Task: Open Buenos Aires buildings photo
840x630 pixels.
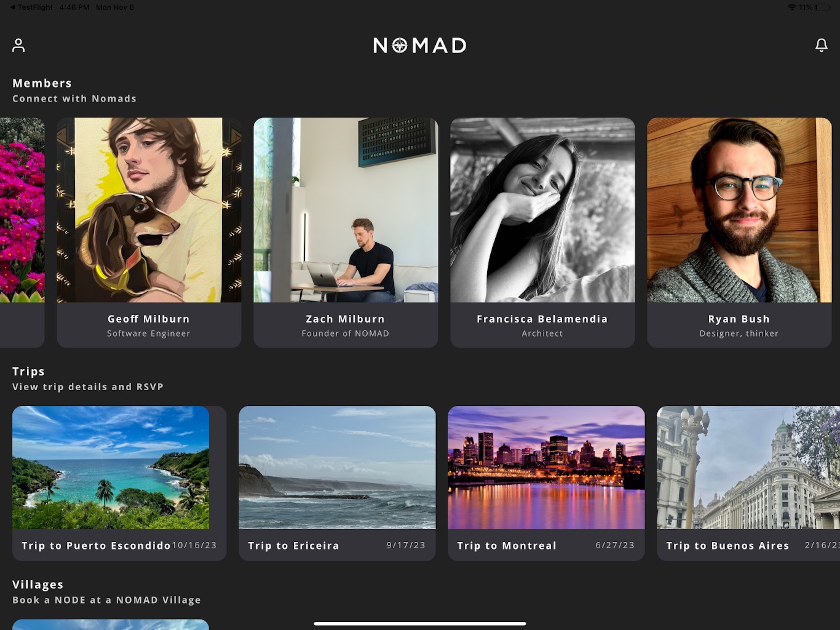Action: [748, 467]
